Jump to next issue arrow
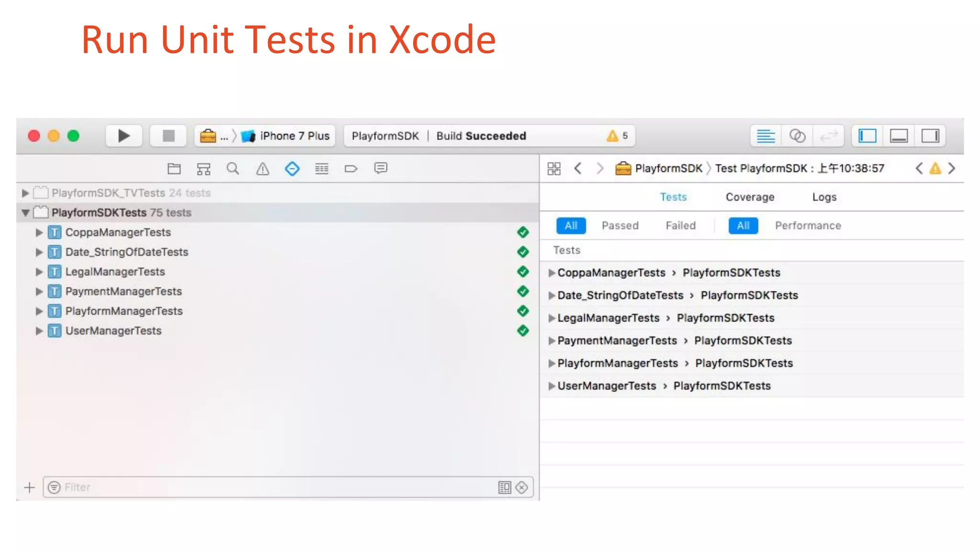Image resolution: width=980 pixels, height=551 pixels. (x=952, y=168)
